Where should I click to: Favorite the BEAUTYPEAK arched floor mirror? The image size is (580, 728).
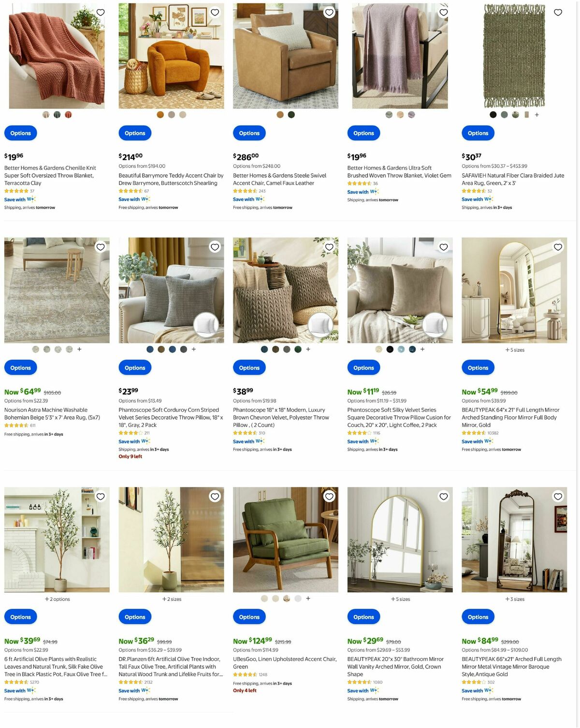click(558, 247)
